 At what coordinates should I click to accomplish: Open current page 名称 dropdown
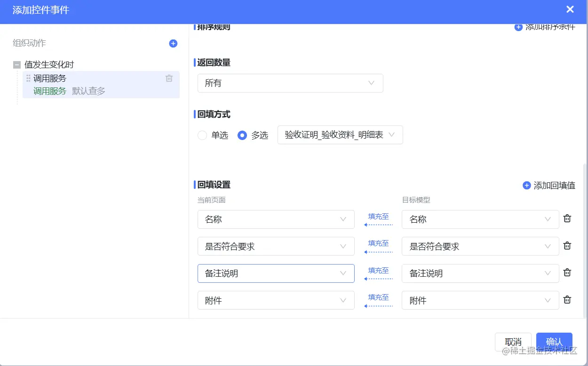click(x=276, y=219)
